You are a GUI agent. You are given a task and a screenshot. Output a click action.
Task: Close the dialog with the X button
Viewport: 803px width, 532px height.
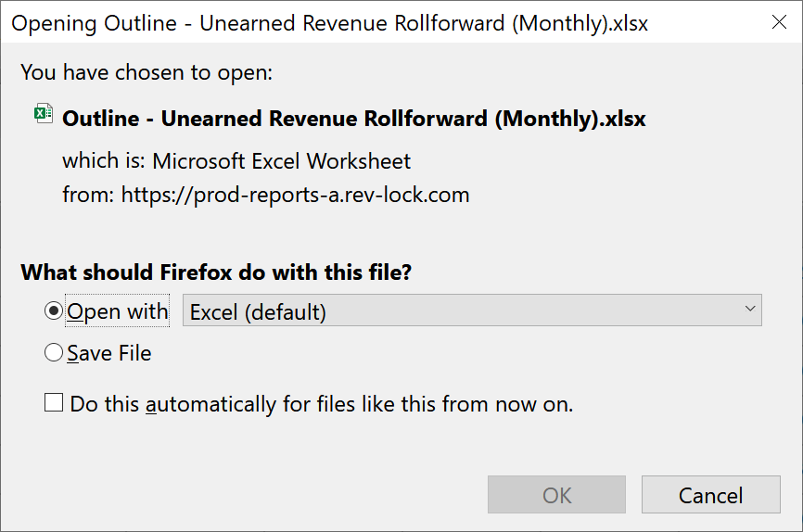779,22
